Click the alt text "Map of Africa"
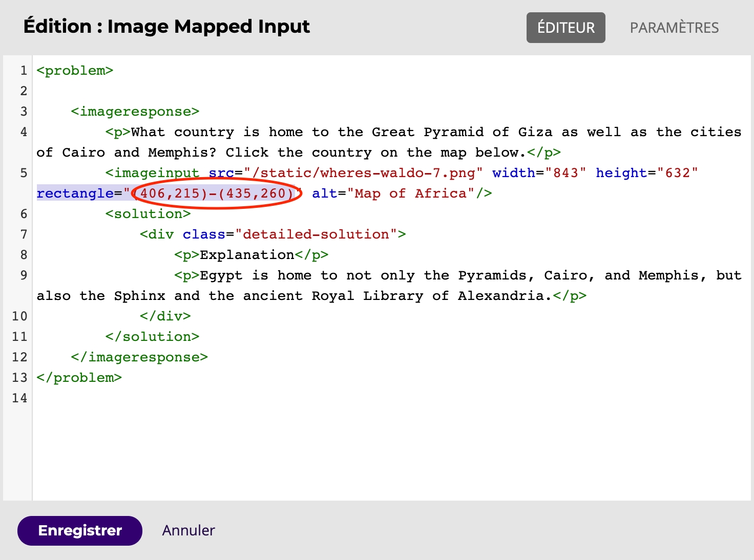Viewport: 754px width, 560px height. click(410, 193)
